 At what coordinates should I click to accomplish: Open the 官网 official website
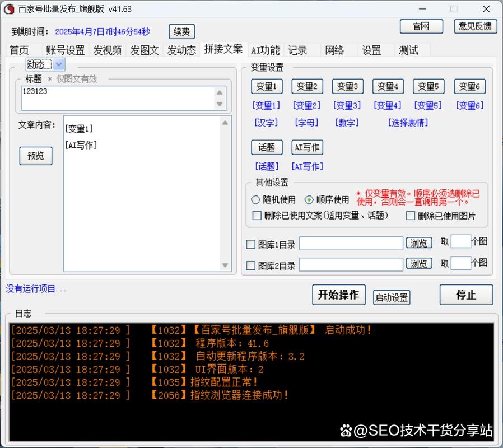tap(421, 26)
